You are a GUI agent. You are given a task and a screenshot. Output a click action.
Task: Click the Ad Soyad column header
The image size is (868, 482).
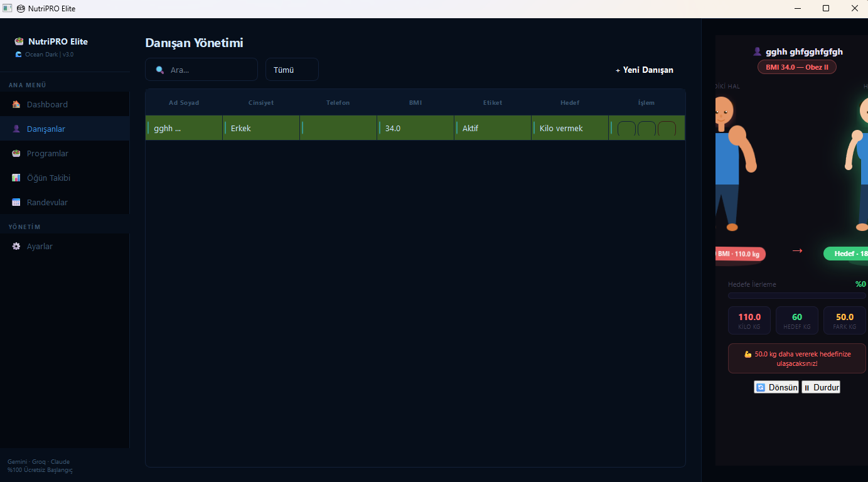[184, 102]
